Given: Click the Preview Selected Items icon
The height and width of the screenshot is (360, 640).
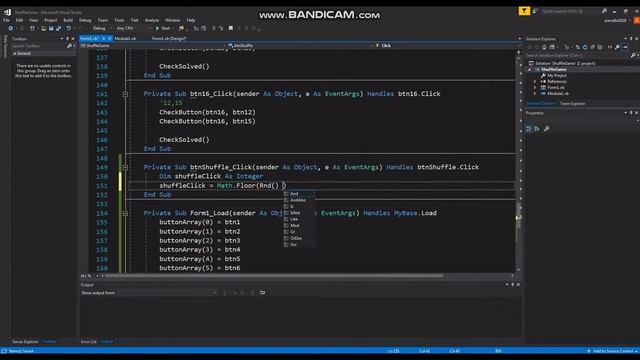Looking at the screenshot, I should 625,47.
